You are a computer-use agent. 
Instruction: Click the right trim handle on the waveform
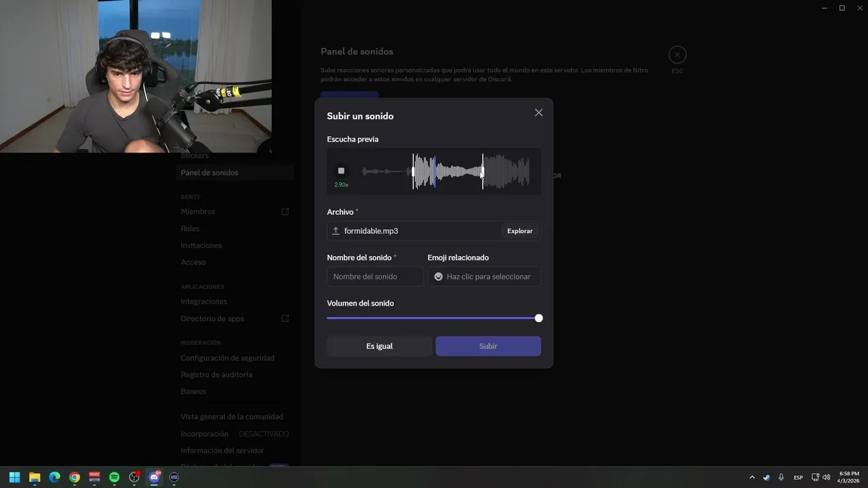tap(482, 171)
